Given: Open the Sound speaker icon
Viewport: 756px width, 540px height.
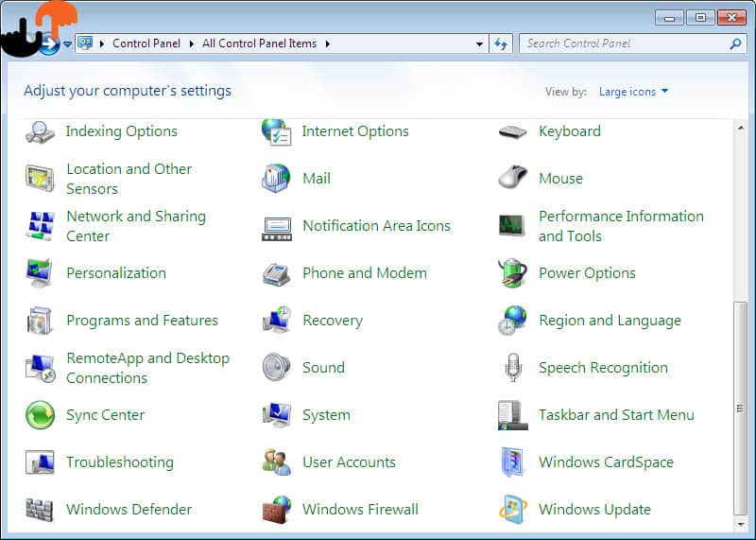Looking at the screenshot, I should click(276, 367).
